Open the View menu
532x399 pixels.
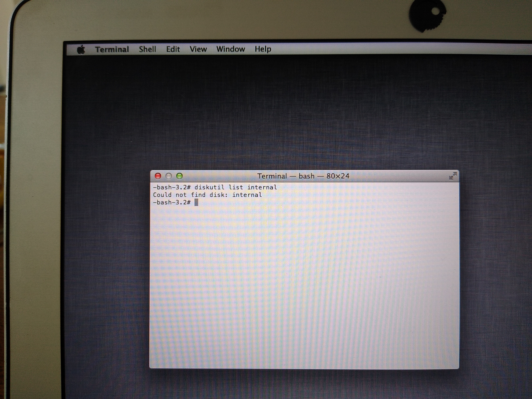(198, 49)
